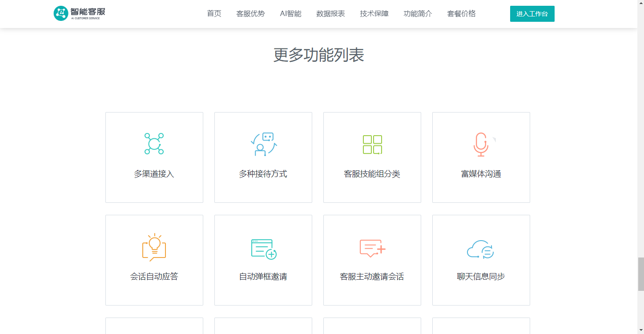Click the 会话自动应答 label

pyautogui.click(x=154, y=277)
